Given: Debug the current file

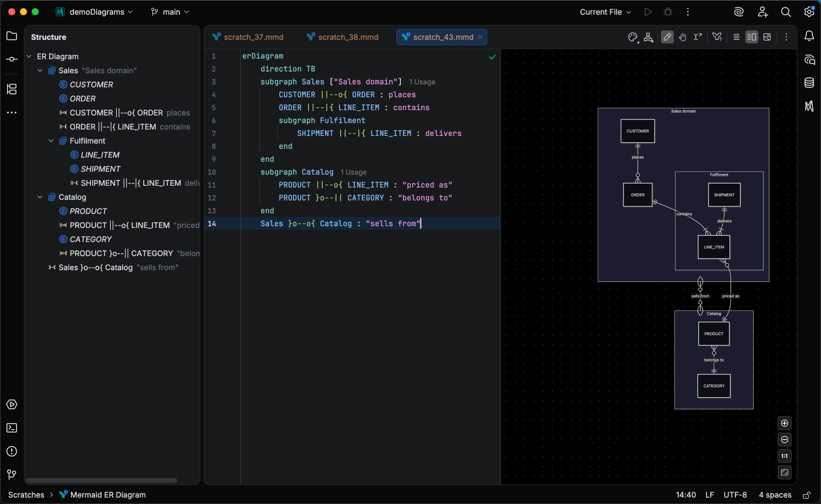Looking at the screenshot, I should (668, 12).
